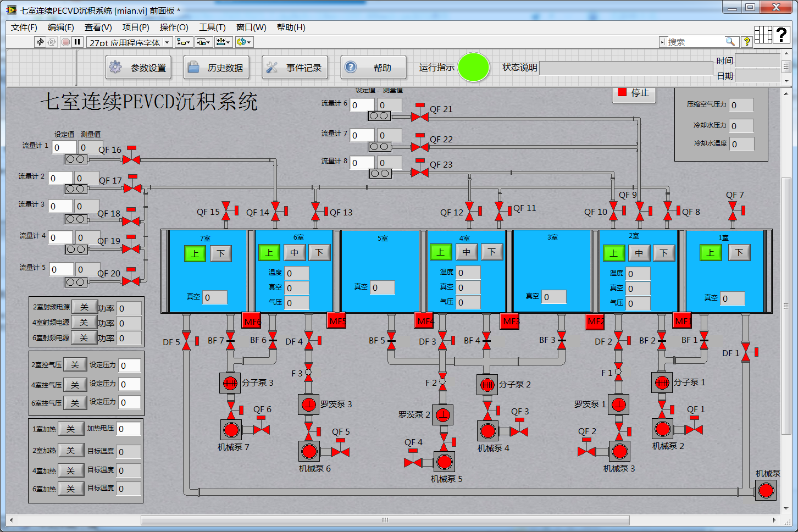Screen dimensions: 798x532
Task: Click the 分子泵 3 pump symbol
Action: coord(230,383)
